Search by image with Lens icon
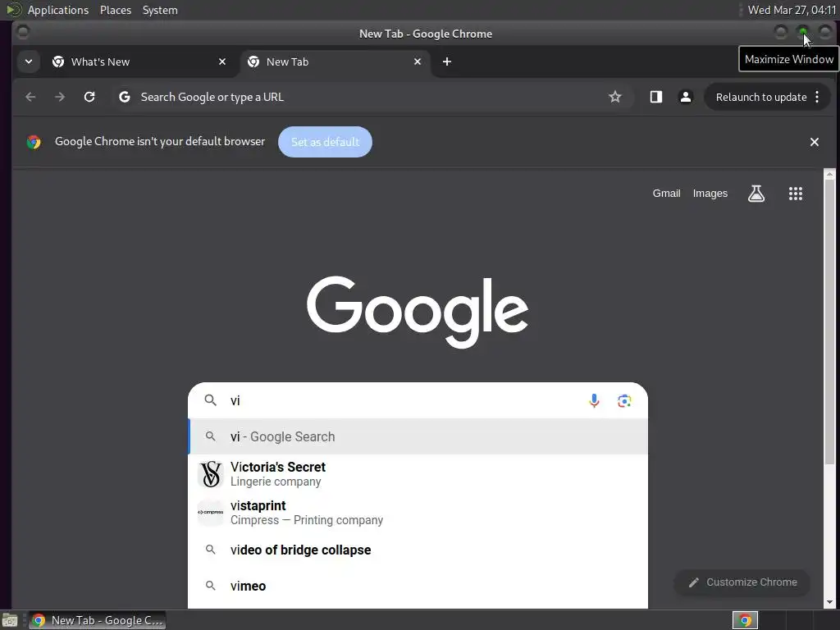The height and width of the screenshot is (630, 840). [624, 400]
